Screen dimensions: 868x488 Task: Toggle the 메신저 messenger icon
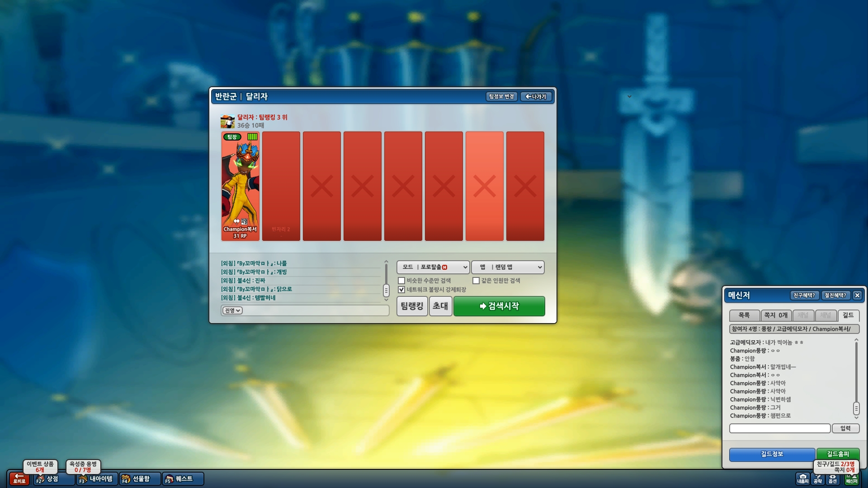point(852,479)
